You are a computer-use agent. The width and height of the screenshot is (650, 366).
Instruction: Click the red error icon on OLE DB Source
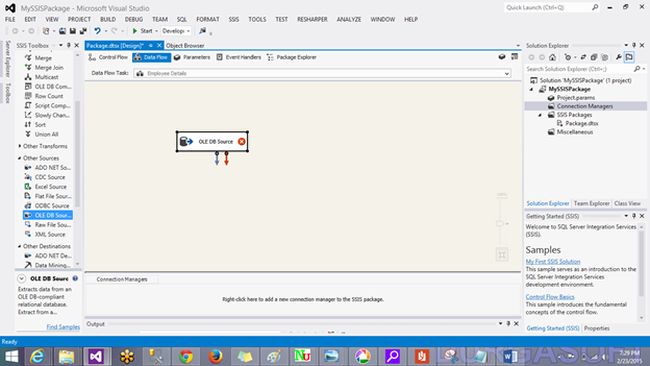pos(242,141)
